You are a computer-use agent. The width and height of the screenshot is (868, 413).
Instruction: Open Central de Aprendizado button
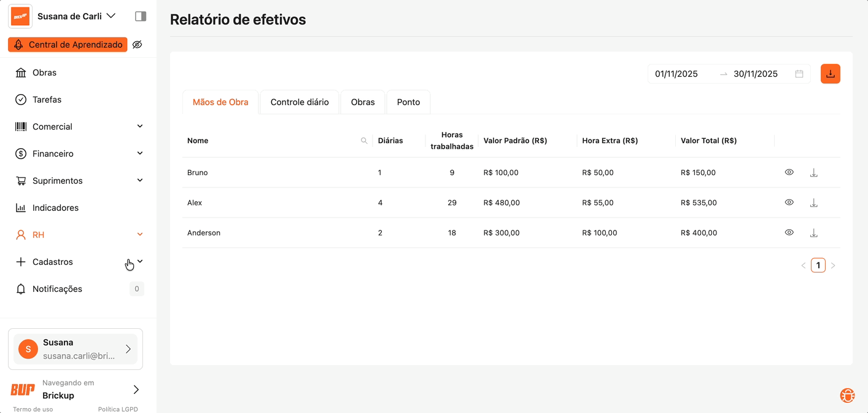click(x=68, y=45)
